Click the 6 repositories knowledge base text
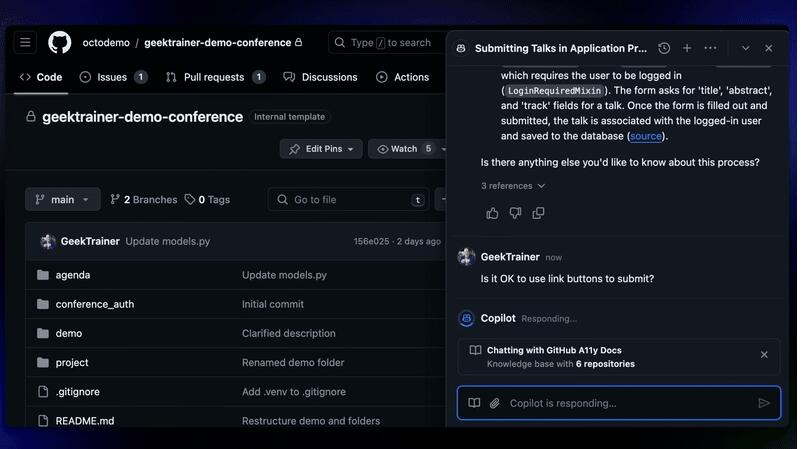Viewport: 801px width, 449px height. pyautogui.click(x=605, y=364)
